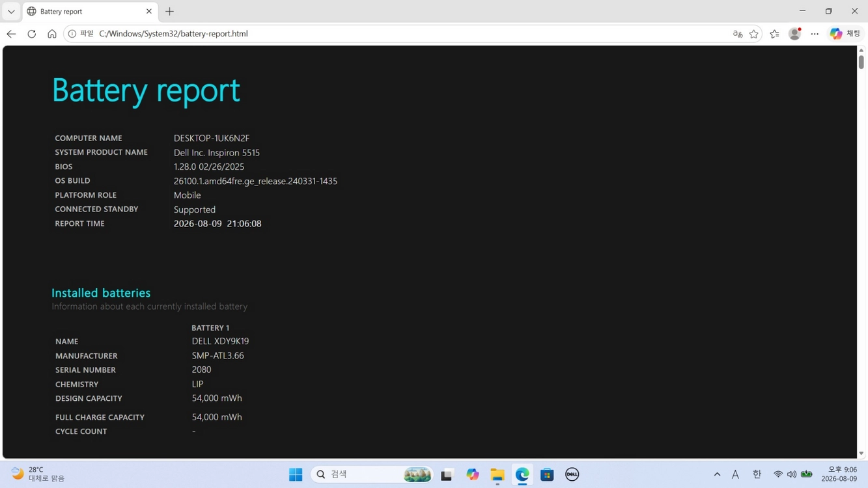Select battery name DELL XDY9K19
Viewport: 868px width, 488px height.
(x=220, y=341)
